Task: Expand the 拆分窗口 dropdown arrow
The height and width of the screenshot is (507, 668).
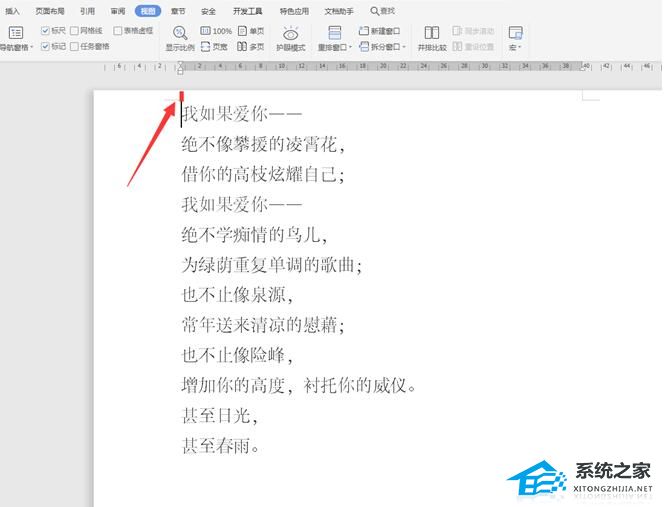Action: tap(403, 47)
